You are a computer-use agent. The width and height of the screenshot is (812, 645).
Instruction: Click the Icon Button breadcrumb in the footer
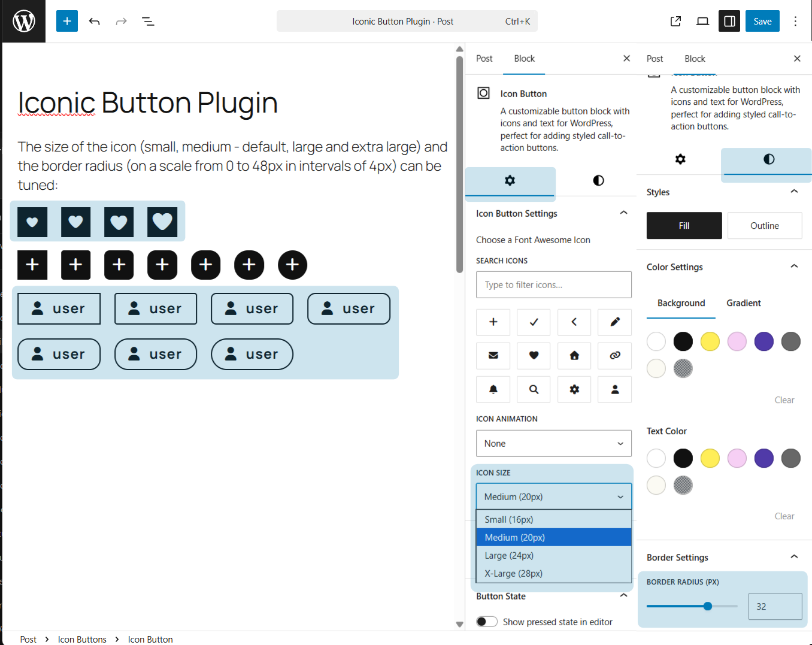coord(150,639)
